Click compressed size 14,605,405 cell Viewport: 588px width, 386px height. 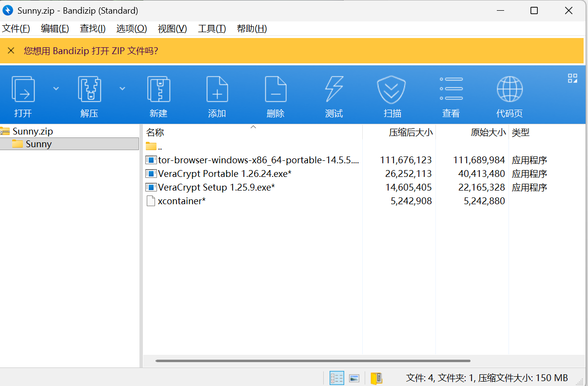[x=409, y=187]
